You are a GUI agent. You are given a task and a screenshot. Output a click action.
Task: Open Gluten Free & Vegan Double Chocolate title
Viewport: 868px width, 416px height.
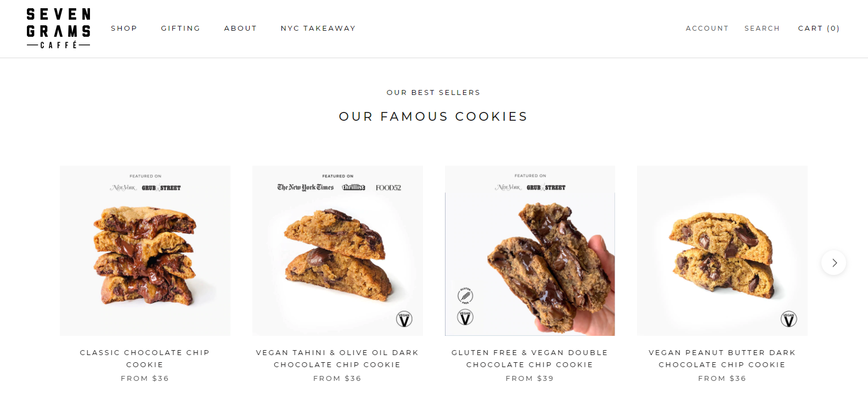(530, 358)
